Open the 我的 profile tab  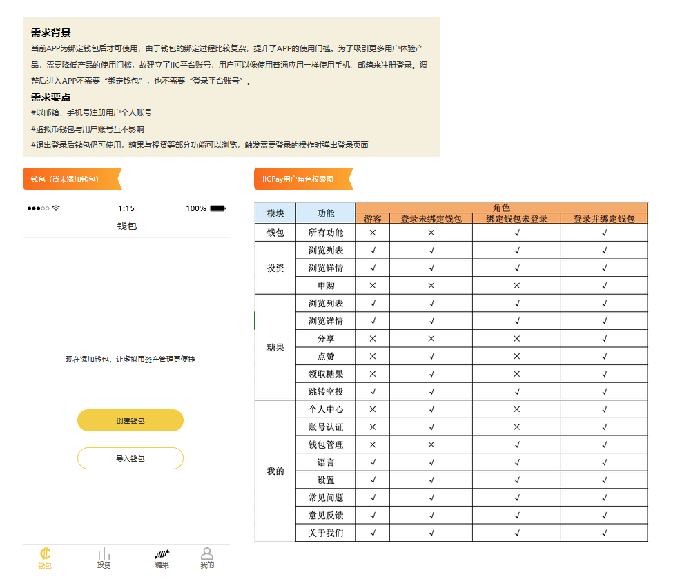206,558
